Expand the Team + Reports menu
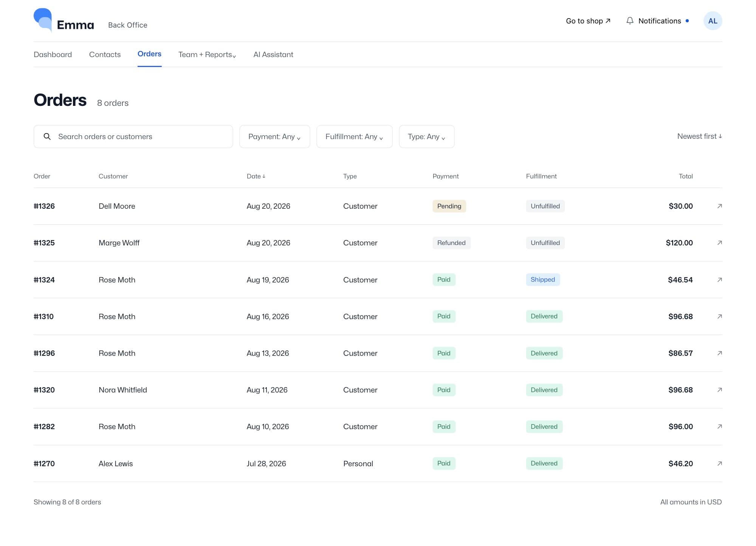The image size is (756, 546). (207, 54)
